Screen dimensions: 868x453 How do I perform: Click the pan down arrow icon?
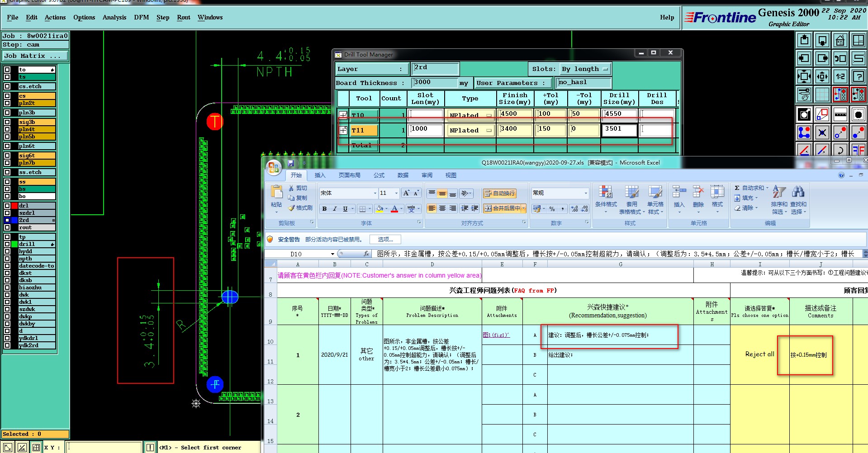click(822, 40)
